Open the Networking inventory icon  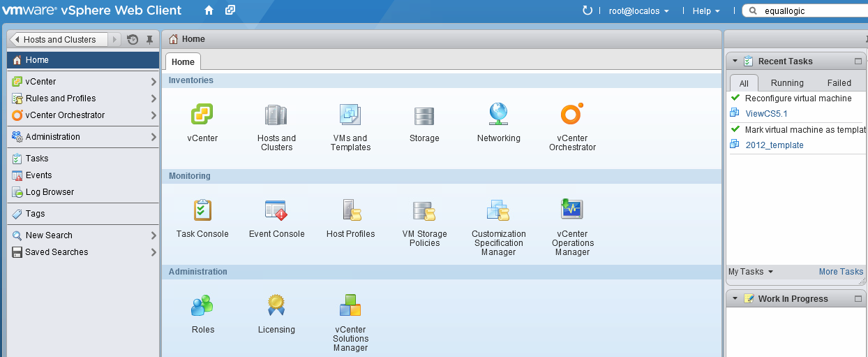[498, 115]
